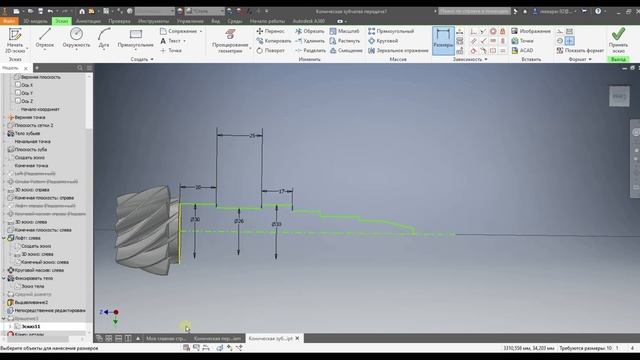Click the Ø30 diameter dimension
This screenshot has width=640, height=360.
[x=195, y=220]
